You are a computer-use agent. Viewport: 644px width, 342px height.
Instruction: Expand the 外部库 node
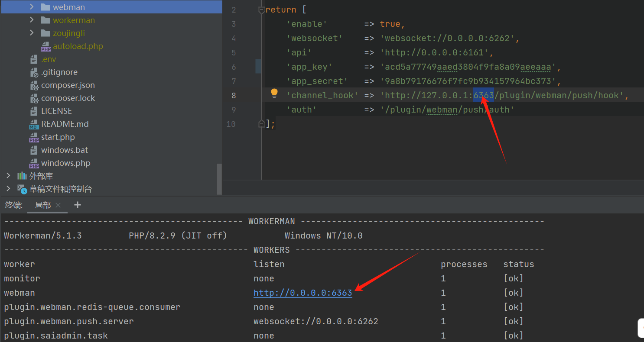pos(8,176)
